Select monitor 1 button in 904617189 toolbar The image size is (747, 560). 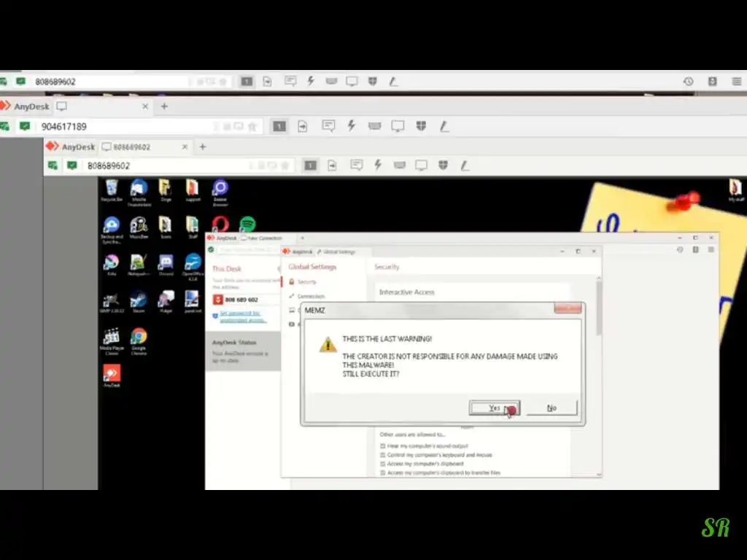(279, 126)
